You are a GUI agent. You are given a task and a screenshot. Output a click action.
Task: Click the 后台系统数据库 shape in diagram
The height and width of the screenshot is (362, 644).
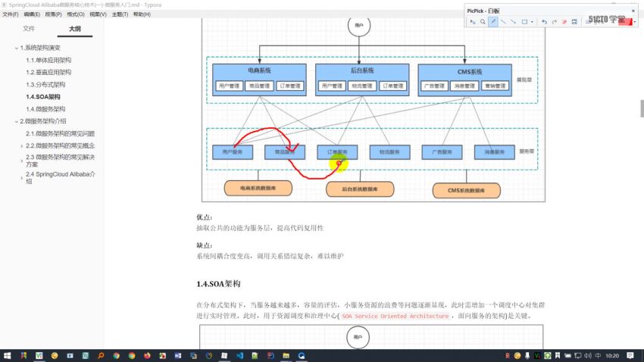(360, 189)
